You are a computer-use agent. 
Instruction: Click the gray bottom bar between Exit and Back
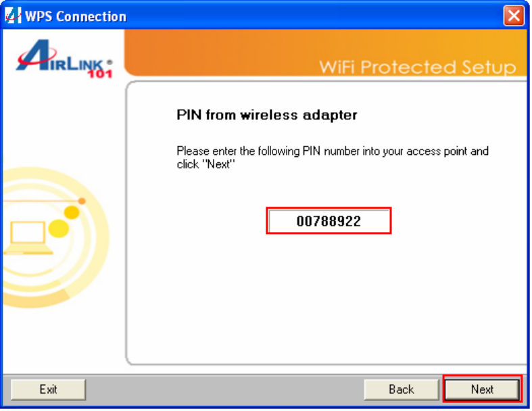coord(225,389)
